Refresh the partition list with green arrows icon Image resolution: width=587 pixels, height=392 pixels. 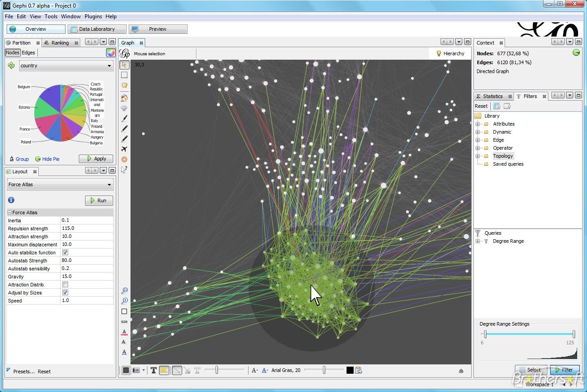12,65
